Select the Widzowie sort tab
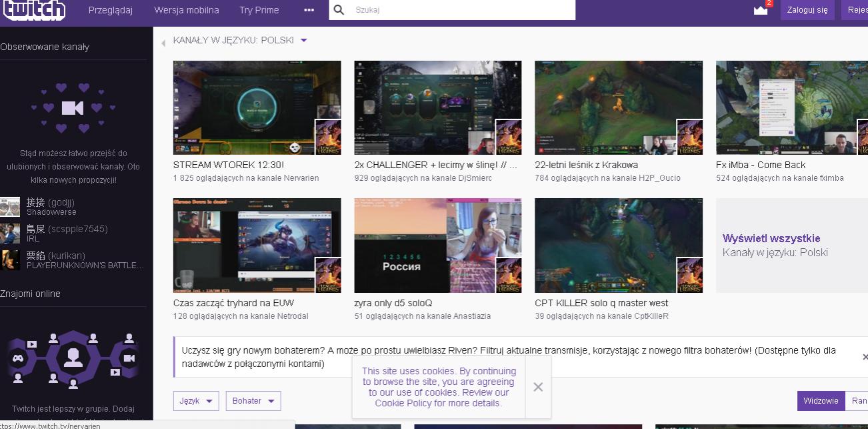The image size is (868, 429). tap(821, 401)
